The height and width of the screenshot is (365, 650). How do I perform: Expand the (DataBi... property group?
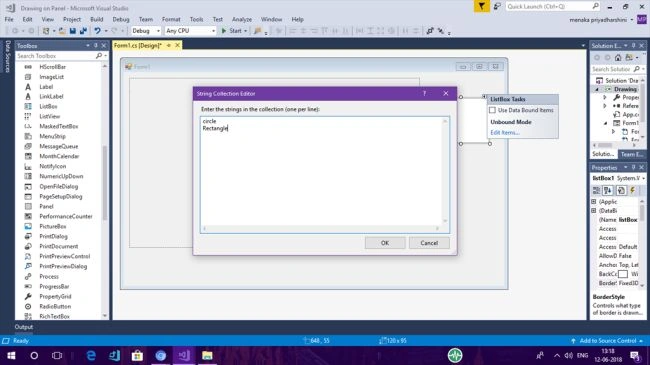(594, 211)
